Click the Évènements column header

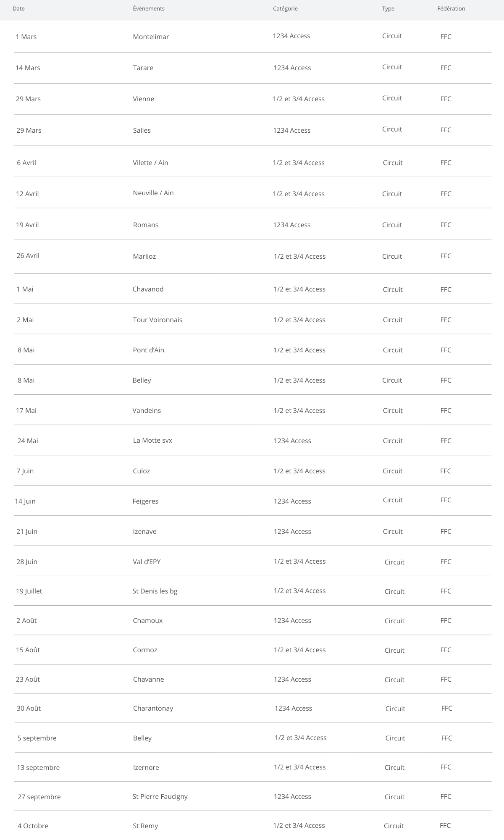[x=149, y=8]
